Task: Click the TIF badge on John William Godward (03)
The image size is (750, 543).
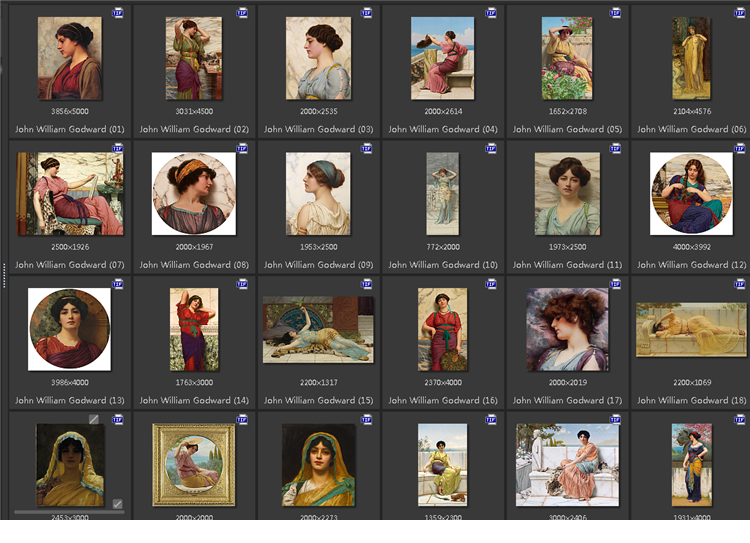Action: click(366, 13)
